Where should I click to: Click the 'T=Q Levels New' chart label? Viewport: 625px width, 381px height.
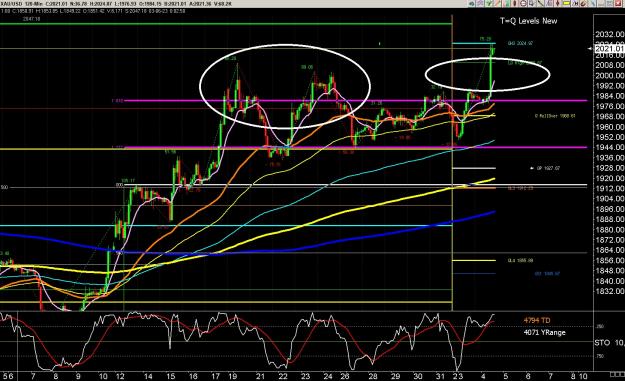(529, 21)
